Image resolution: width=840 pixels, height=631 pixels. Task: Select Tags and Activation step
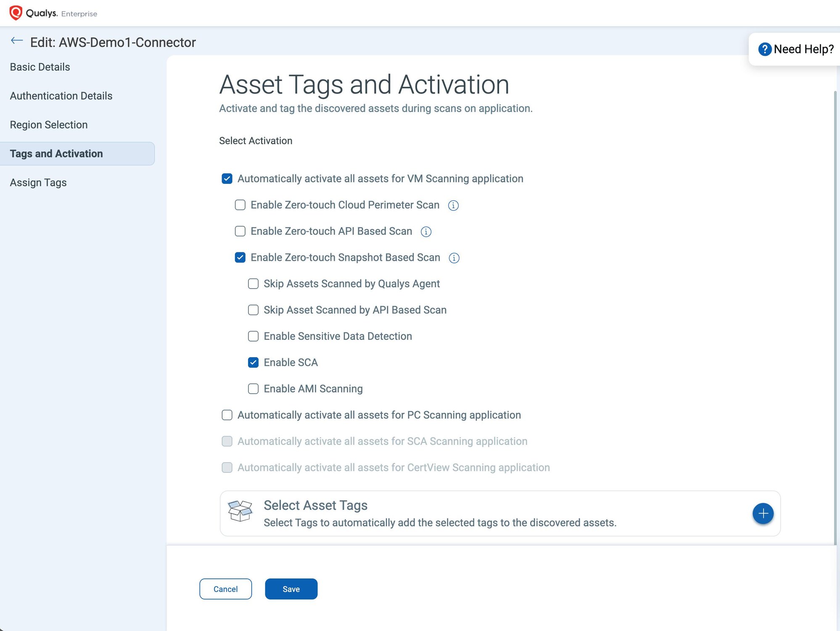pos(77,154)
